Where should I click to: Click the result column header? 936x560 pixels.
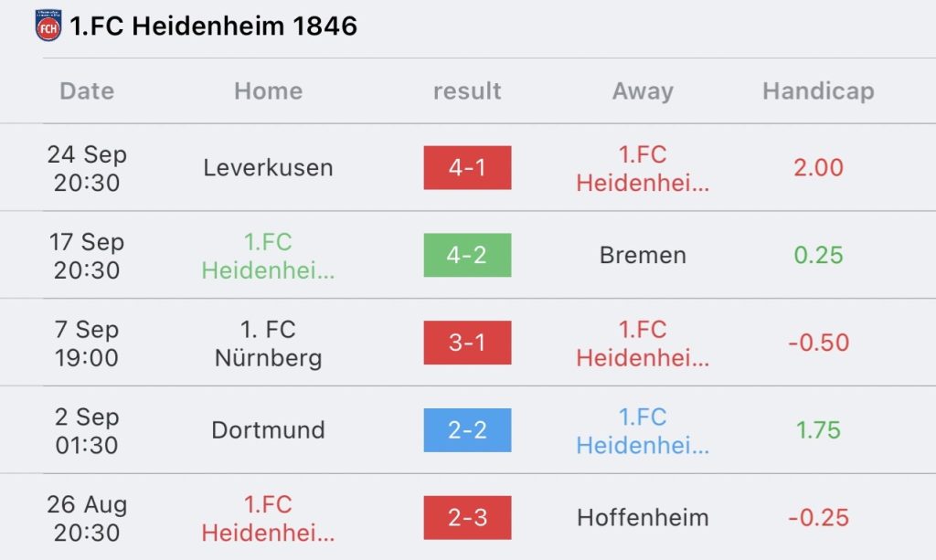coord(467,91)
